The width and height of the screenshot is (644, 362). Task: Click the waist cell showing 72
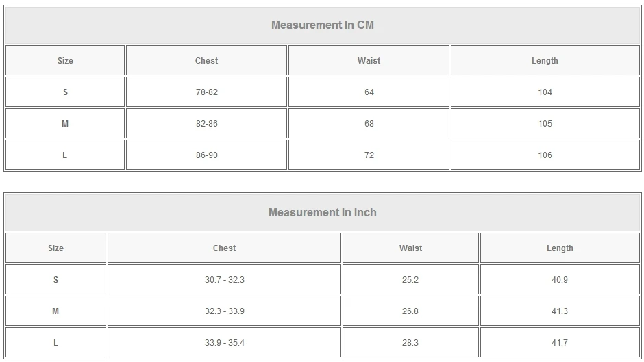click(x=369, y=155)
